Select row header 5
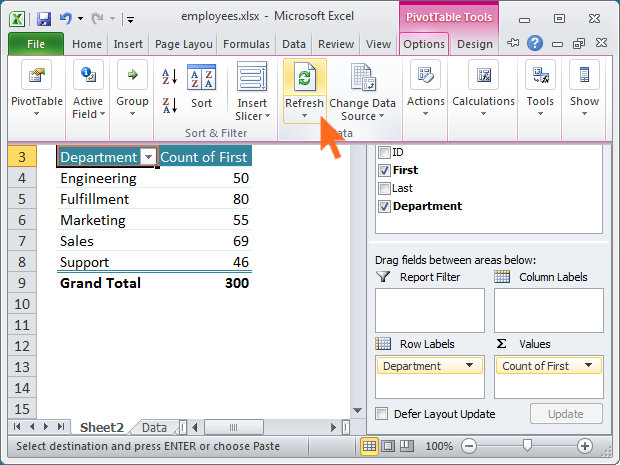This screenshot has height=465, width=620. [x=22, y=199]
